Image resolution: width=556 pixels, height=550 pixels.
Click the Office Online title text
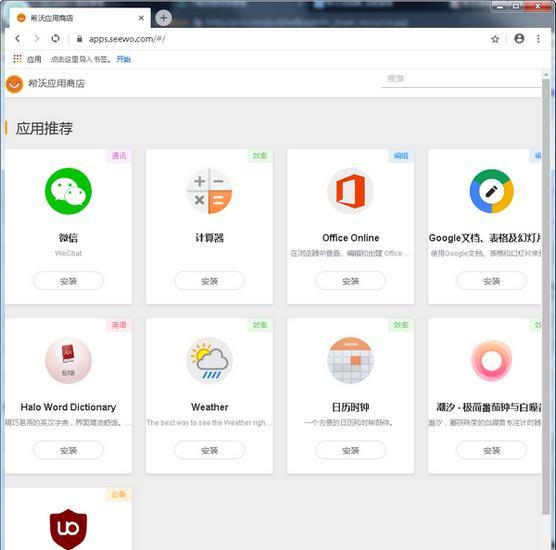[351, 238]
